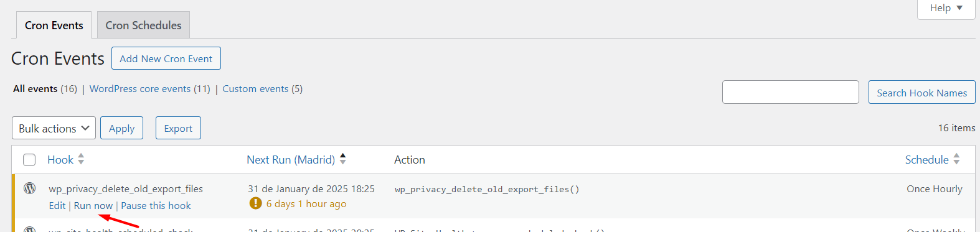This screenshot has width=980, height=232.
Task: Switch to the Cron Schedules tab
Action: click(x=143, y=26)
